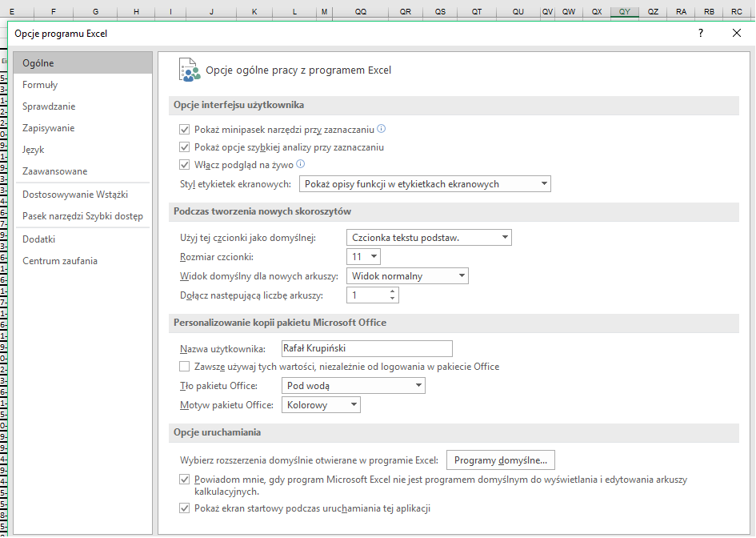
Task: Click the info icon beside minipasek narzędzi option
Action: (x=381, y=129)
